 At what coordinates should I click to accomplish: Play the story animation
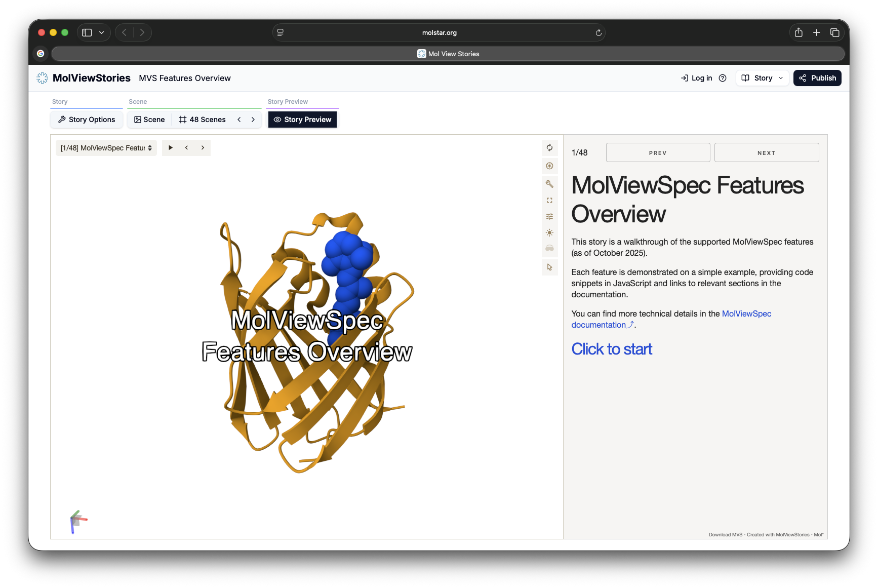click(x=171, y=148)
